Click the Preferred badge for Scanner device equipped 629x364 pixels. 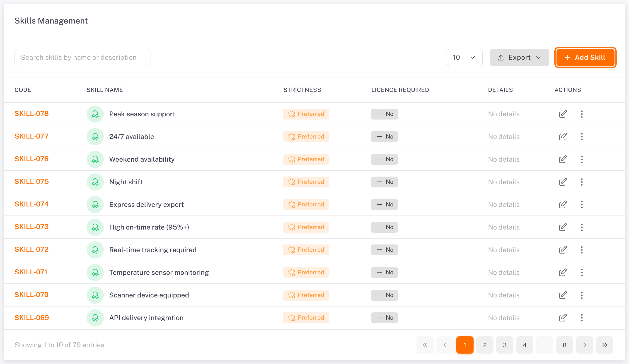(306, 295)
